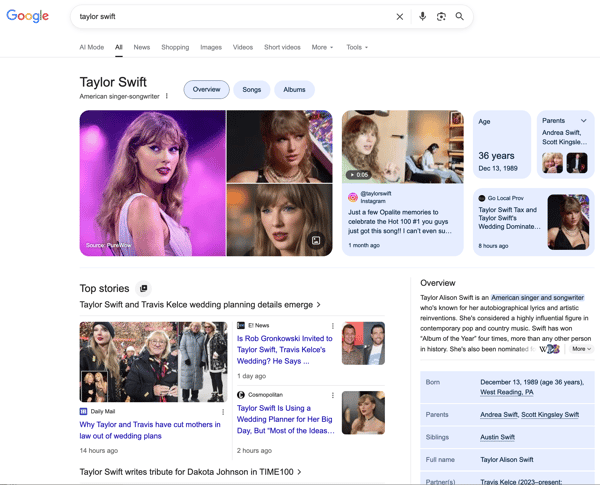600x485 pixels.
Task: Play the Instagram video clip 0:05
Action: (x=358, y=175)
